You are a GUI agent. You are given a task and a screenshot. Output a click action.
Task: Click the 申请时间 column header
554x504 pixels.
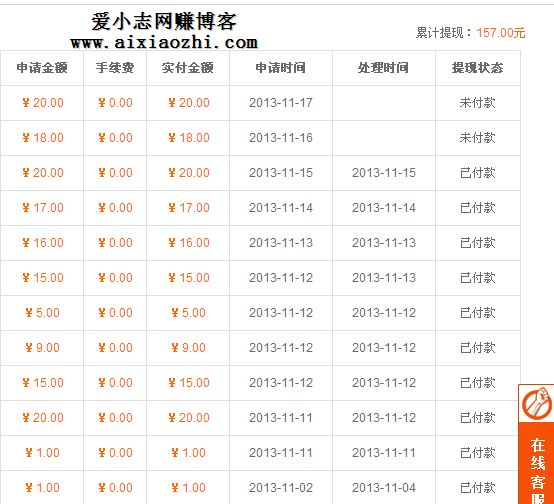pyautogui.click(x=281, y=68)
